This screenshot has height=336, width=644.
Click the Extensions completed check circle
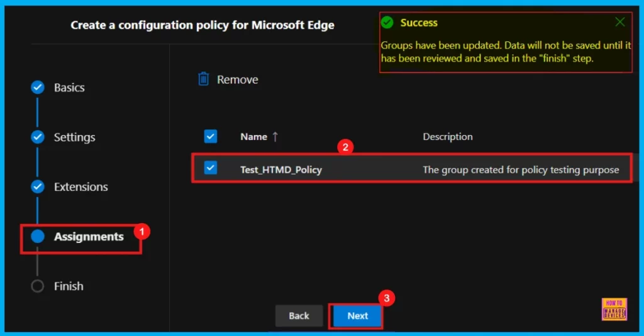tap(37, 187)
